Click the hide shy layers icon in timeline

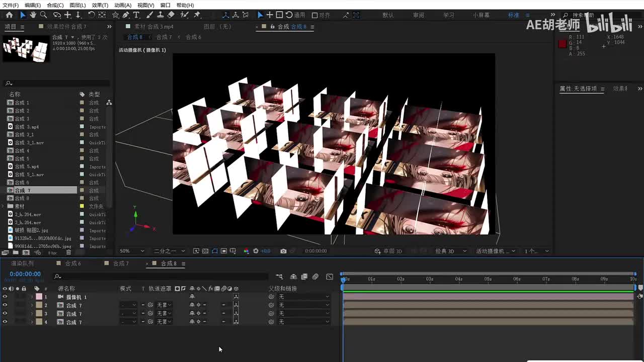pyautogui.click(x=293, y=277)
